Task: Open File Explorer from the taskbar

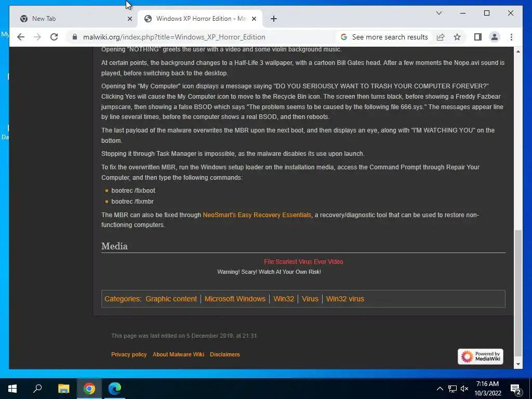Action: tap(63, 389)
